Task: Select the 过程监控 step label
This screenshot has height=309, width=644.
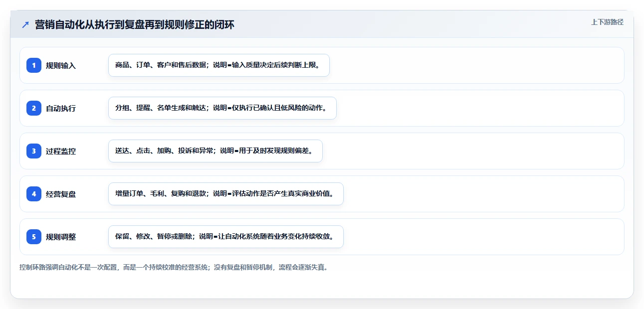Action: pos(61,151)
